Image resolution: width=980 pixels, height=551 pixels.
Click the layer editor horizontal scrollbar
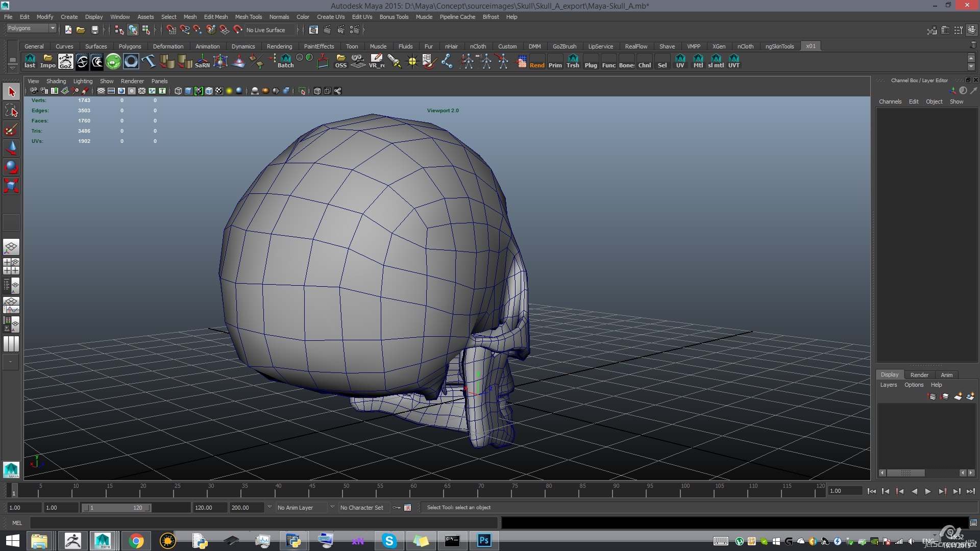905,473
